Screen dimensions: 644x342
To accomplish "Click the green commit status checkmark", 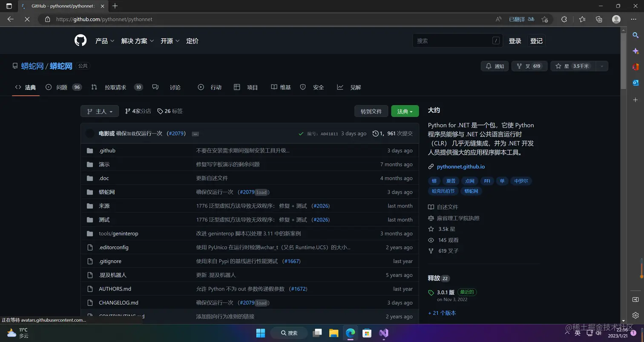I will coord(301,134).
